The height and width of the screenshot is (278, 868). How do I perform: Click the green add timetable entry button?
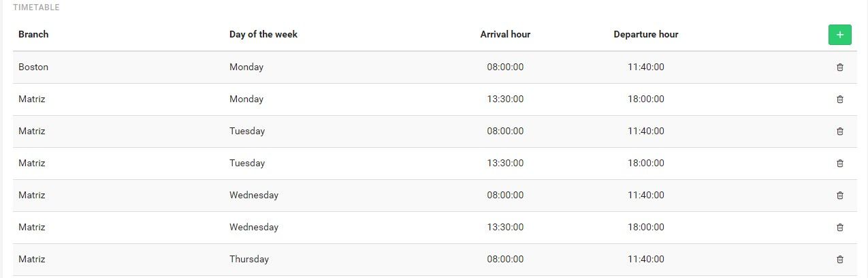[x=839, y=34]
